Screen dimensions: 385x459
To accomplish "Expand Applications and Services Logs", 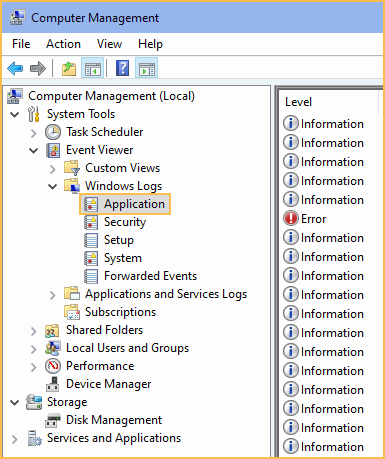I will pos(53,295).
